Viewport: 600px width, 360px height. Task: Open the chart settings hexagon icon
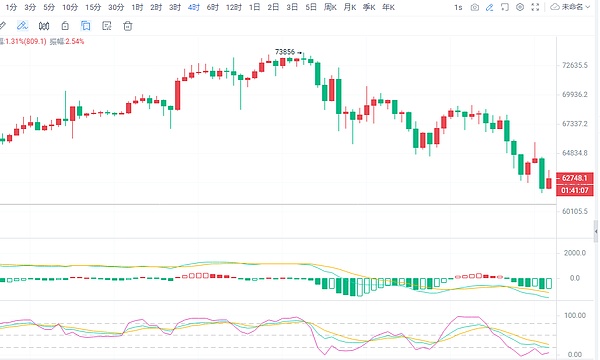(x=520, y=7)
